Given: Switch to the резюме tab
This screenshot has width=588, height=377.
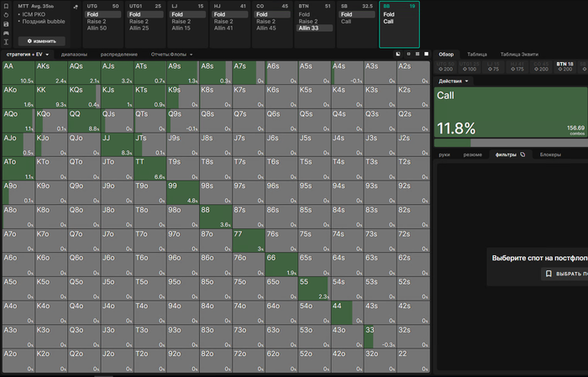Looking at the screenshot, I should point(472,154).
